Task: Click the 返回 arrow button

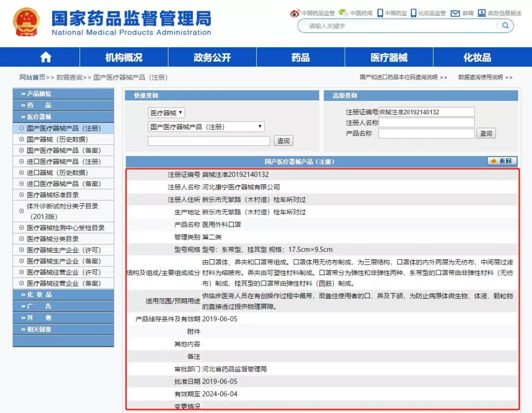Action: click(x=502, y=161)
